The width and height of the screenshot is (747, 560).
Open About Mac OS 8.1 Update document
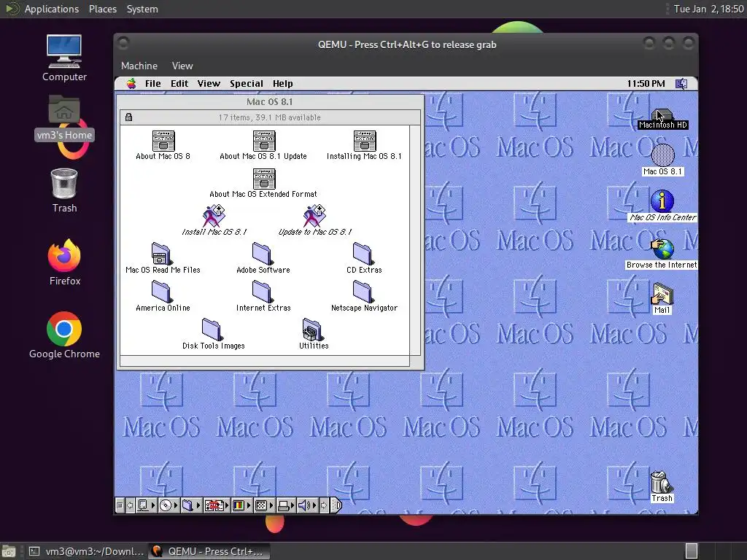coord(263,145)
